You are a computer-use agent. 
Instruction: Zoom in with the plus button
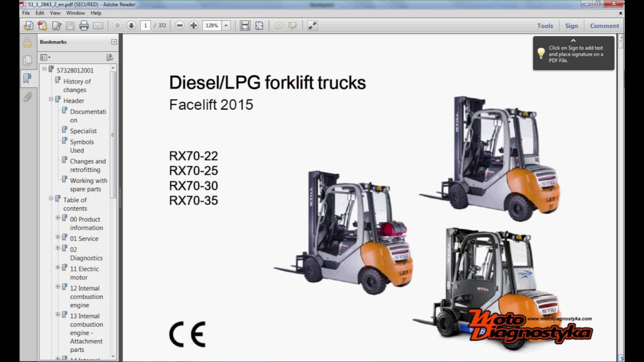point(193,26)
